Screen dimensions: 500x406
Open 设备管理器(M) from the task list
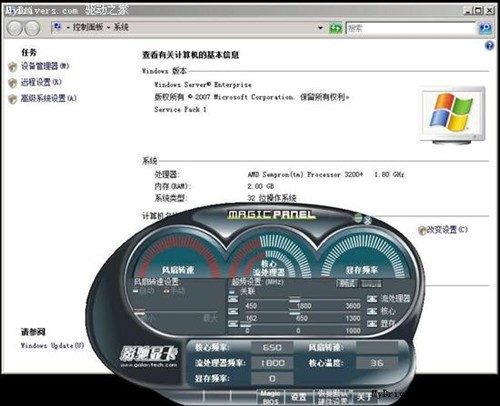[45, 66]
